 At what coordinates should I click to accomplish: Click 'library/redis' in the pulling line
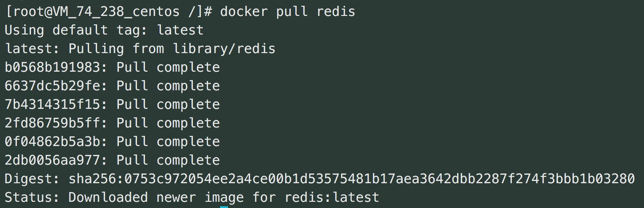tap(224, 49)
